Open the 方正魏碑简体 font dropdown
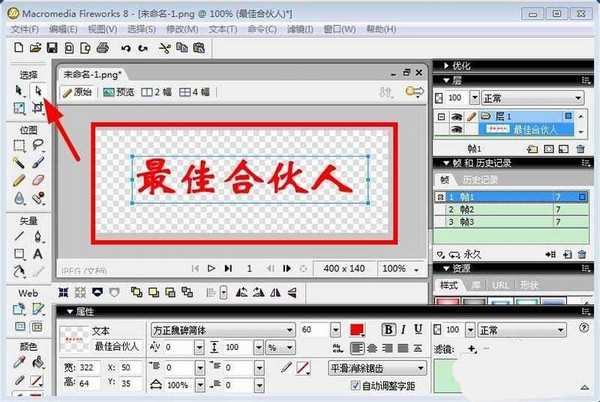This screenshot has width=600, height=402. pos(290,330)
